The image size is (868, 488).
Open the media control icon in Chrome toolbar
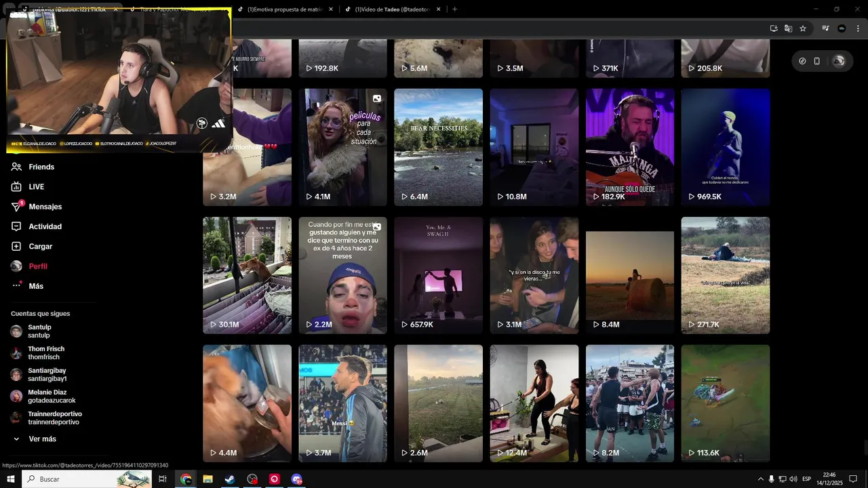pos(825,28)
